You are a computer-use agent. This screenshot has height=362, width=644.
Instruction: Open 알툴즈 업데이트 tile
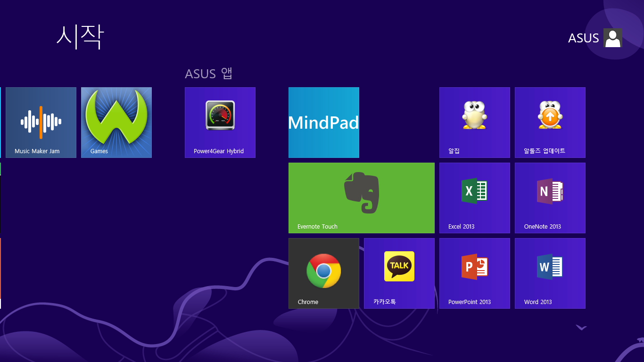point(550,123)
